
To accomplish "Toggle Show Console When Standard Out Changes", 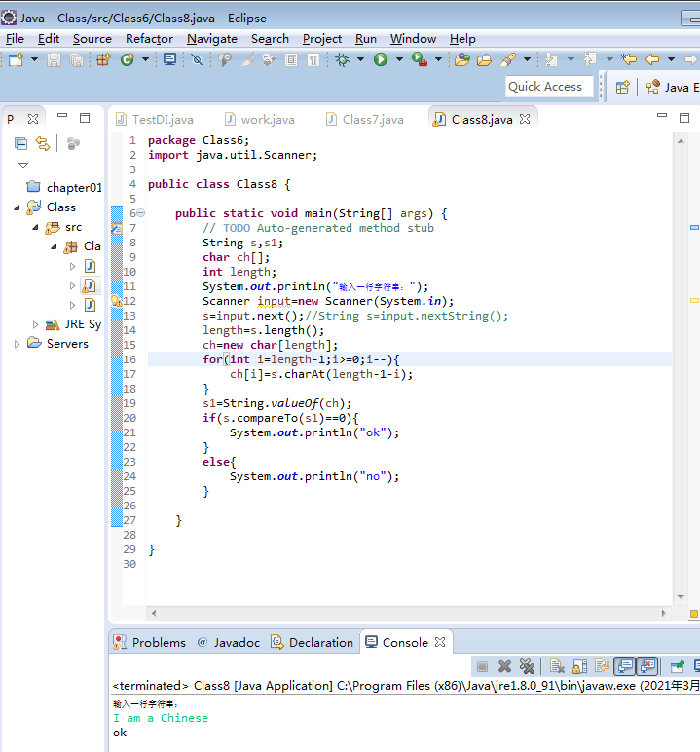I will [x=624, y=666].
